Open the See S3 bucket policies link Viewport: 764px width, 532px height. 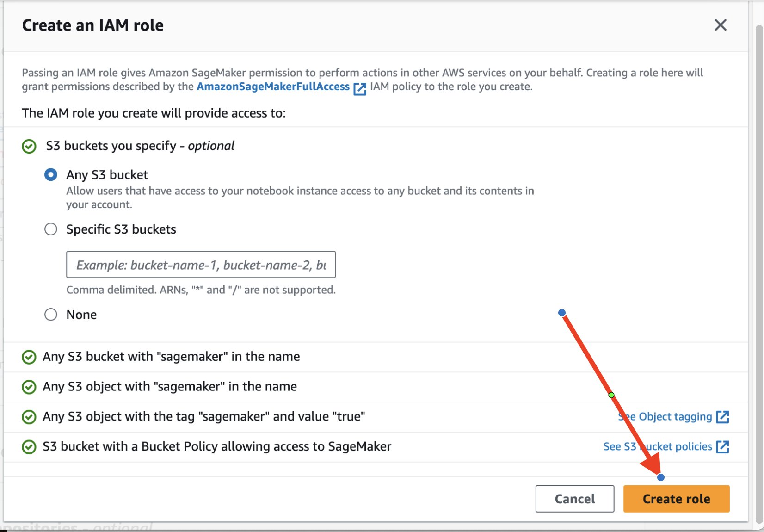[658, 447]
